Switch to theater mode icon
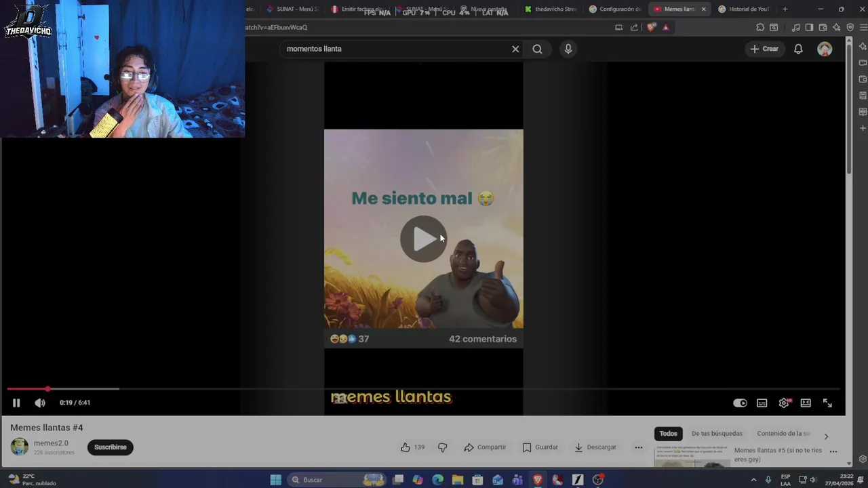 point(806,403)
